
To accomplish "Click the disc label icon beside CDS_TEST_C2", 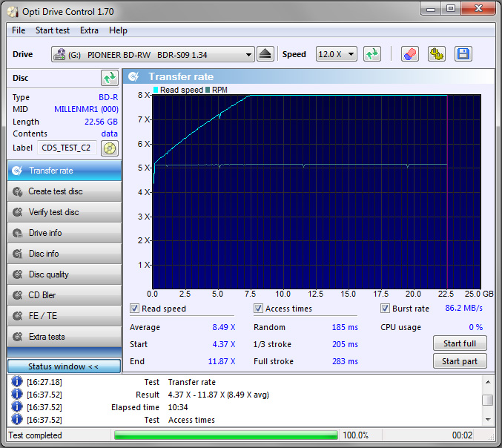I will coord(110,148).
